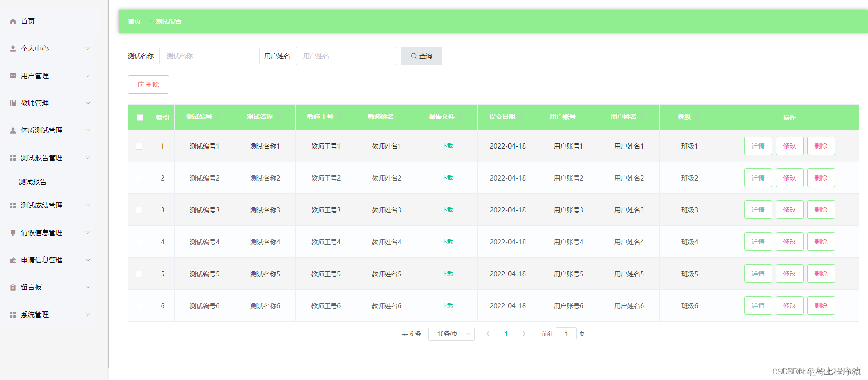Click the home icon next to 首页

13,21
